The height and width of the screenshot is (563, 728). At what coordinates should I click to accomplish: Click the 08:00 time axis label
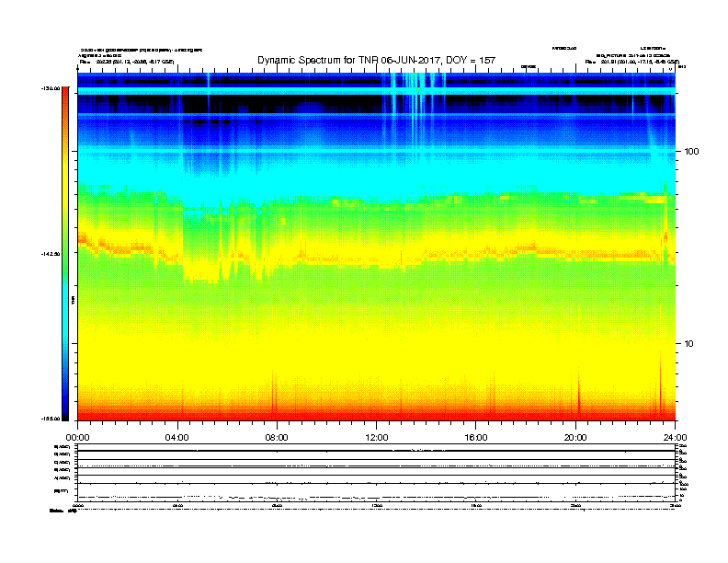(x=277, y=438)
